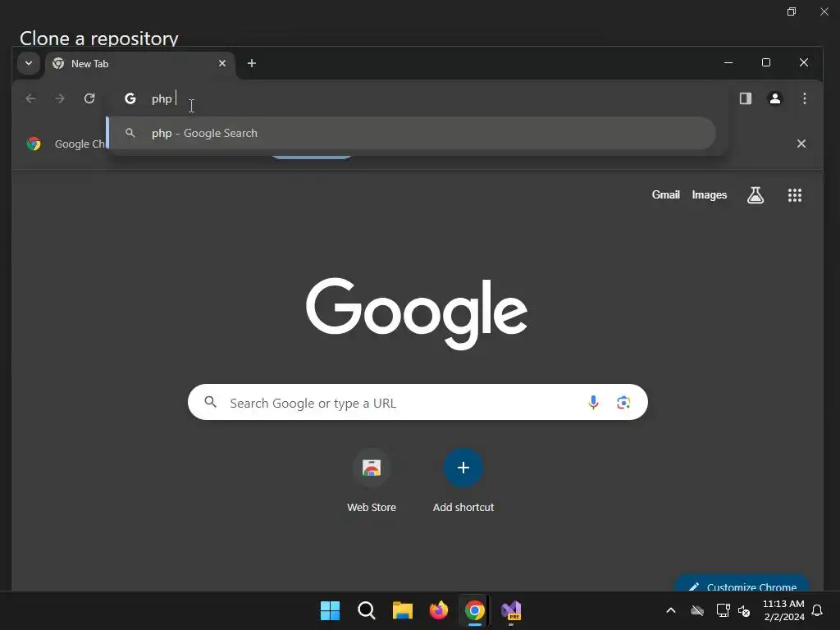Focus the address bar containing php

418,98
